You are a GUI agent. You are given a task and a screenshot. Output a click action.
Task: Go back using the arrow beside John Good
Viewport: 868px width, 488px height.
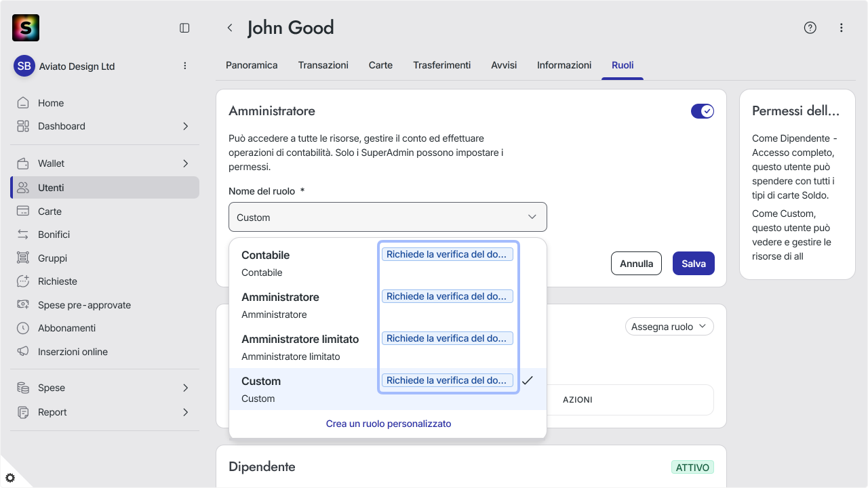pyautogui.click(x=230, y=28)
